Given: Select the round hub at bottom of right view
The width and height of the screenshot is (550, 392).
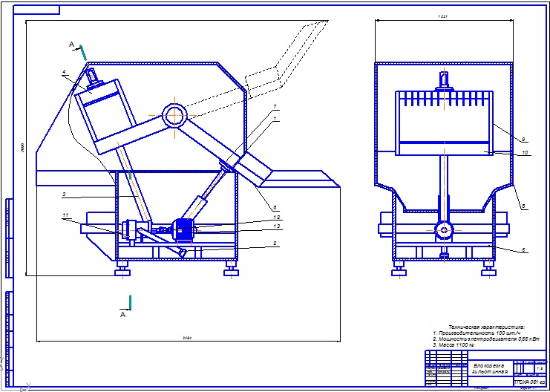Looking at the screenshot, I should tap(444, 230).
